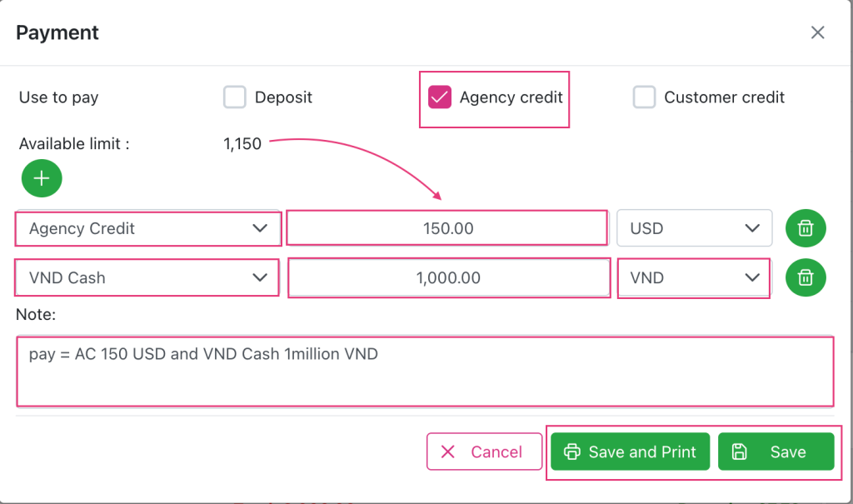853x504 pixels.
Task: Expand the VND Cash payment method dropdown
Action: point(147,277)
